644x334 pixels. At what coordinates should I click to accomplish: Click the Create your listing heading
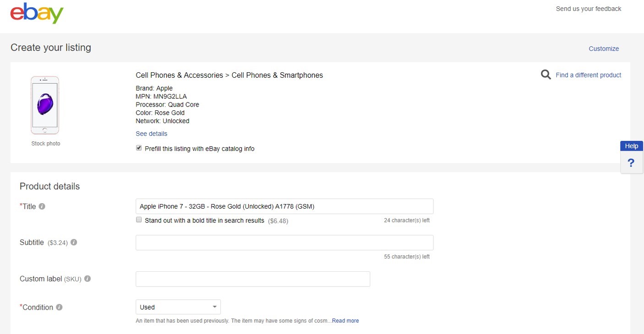pyautogui.click(x=51, y=48)
